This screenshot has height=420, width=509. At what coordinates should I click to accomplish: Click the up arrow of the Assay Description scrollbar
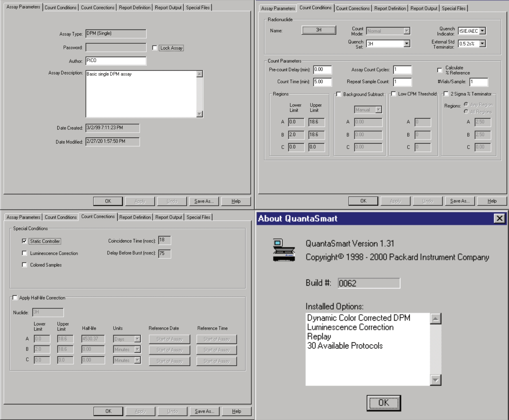click(200, 74)
